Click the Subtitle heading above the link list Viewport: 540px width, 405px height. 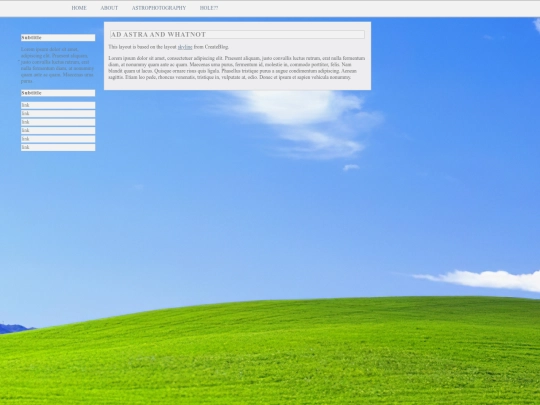58,93
